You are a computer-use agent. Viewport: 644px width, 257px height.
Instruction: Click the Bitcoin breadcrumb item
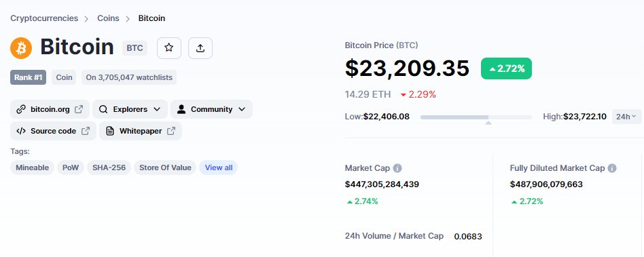coord(151,18)
